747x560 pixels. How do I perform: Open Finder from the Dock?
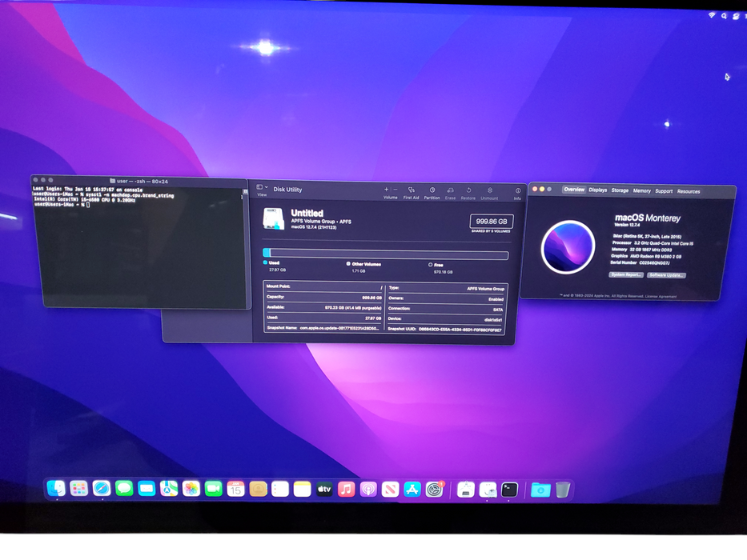[56, 488]
